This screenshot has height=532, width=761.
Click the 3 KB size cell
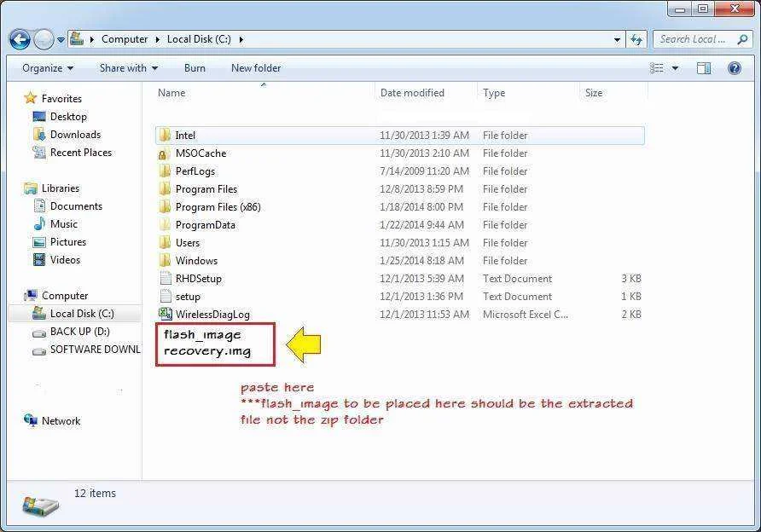click(x=631, y=279)
